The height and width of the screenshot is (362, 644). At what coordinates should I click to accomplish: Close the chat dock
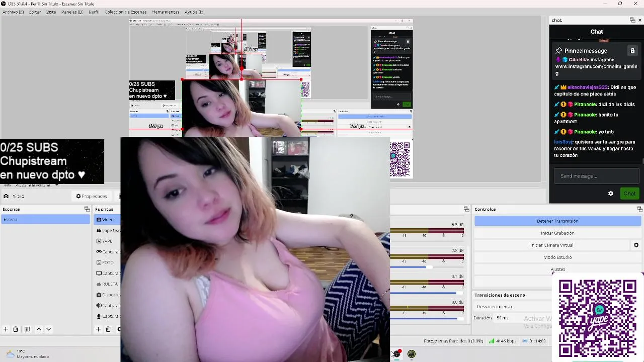click(640, 20)
